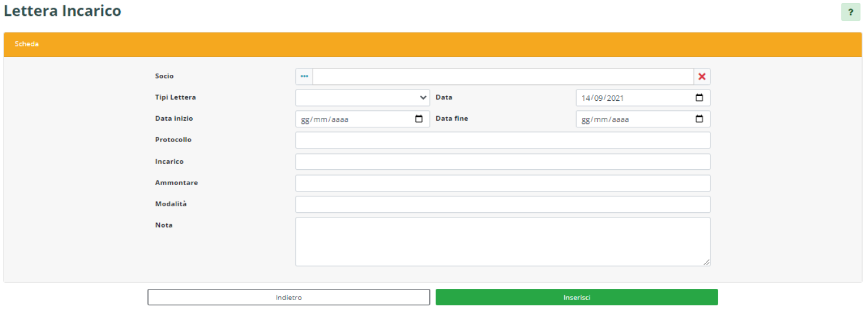
Task: Click the green help question mark icon
Action: click(x=850, y=12)
